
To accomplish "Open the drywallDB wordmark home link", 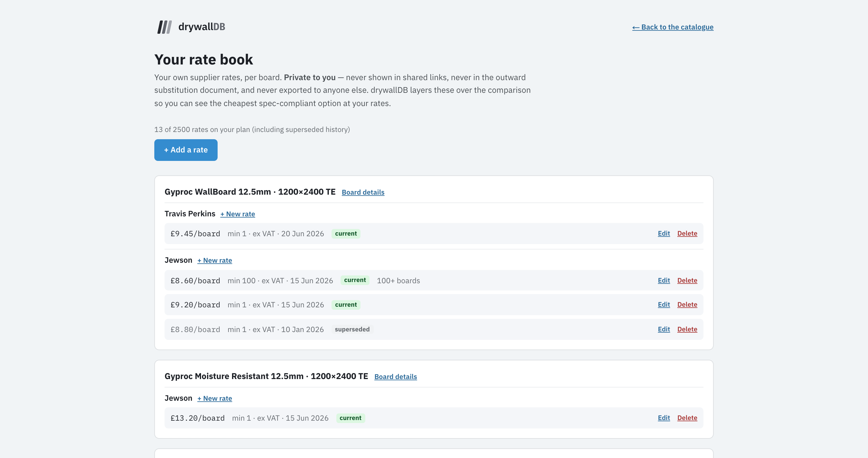I will [202, 27].
